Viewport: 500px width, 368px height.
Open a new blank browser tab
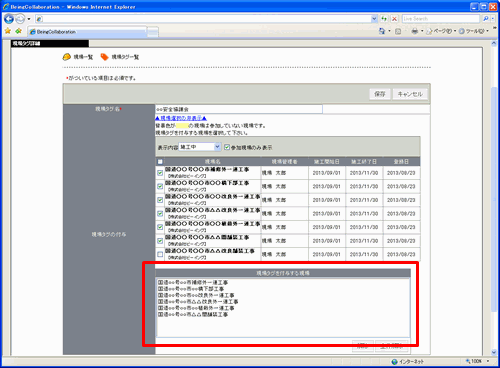[153, 32]
